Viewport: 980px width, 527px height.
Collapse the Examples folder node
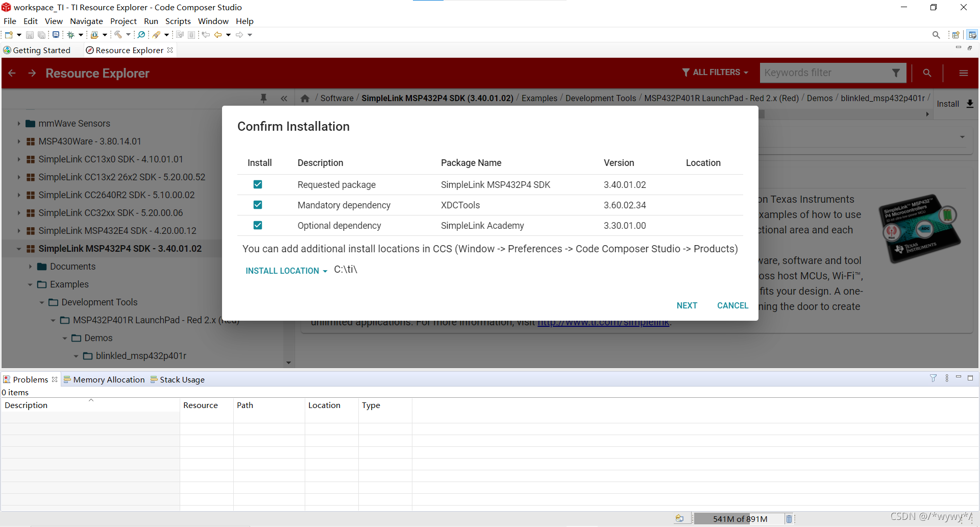tap(30, 284)
